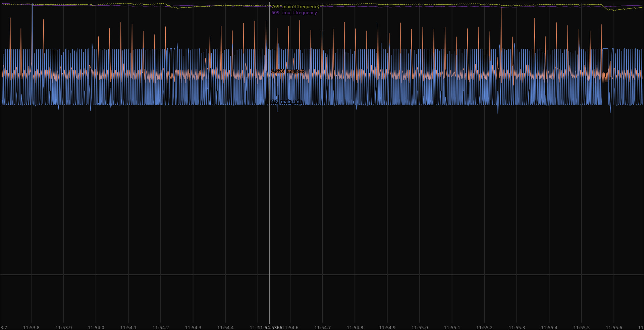644x330 pixels.
Task: Click the white vertical cursor line
Action: tap(270, 201)
